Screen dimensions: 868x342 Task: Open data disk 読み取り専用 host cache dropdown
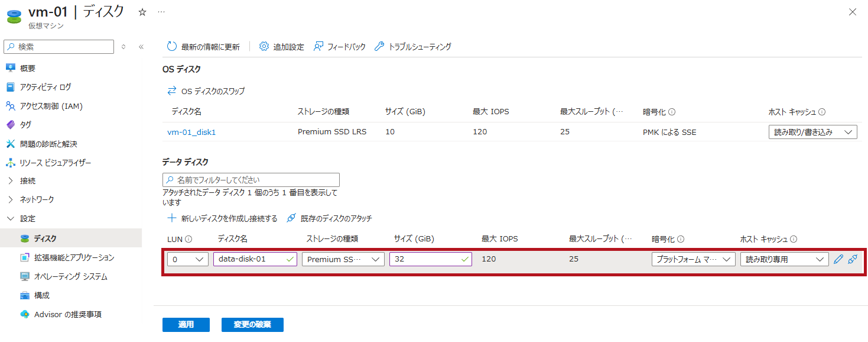[x=784, y=259]
